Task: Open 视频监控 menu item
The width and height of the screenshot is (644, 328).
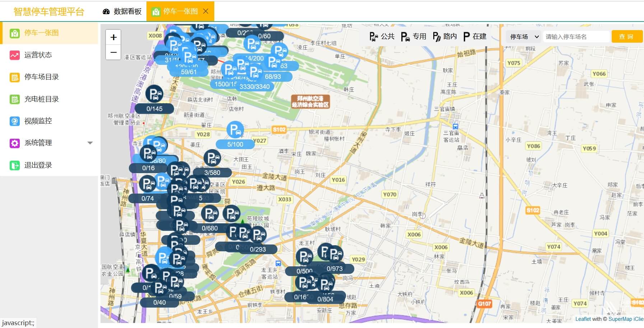Action: tap(49, 121)
